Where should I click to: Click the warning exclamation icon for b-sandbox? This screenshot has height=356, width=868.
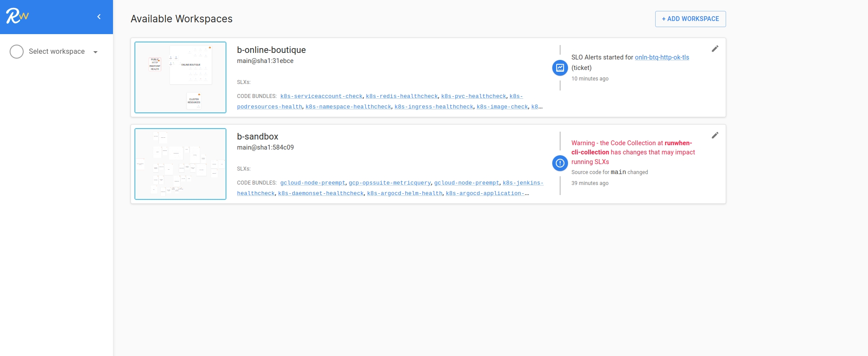coord(560,163)
